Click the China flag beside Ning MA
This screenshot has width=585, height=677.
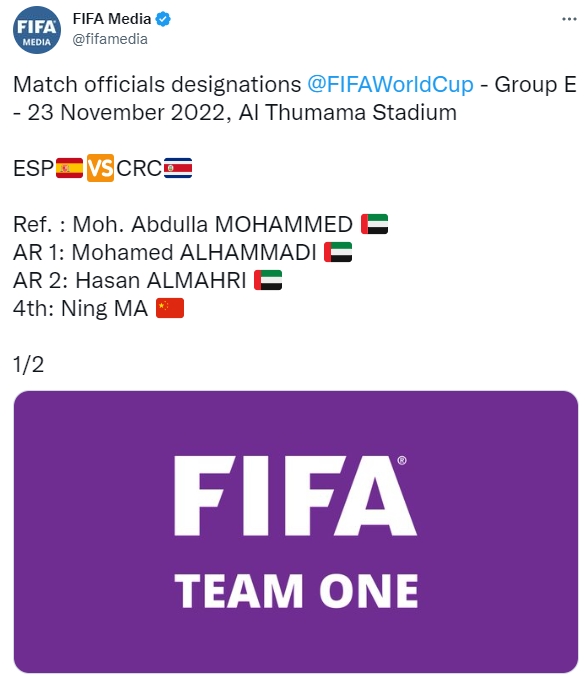[x=170, y=308]
